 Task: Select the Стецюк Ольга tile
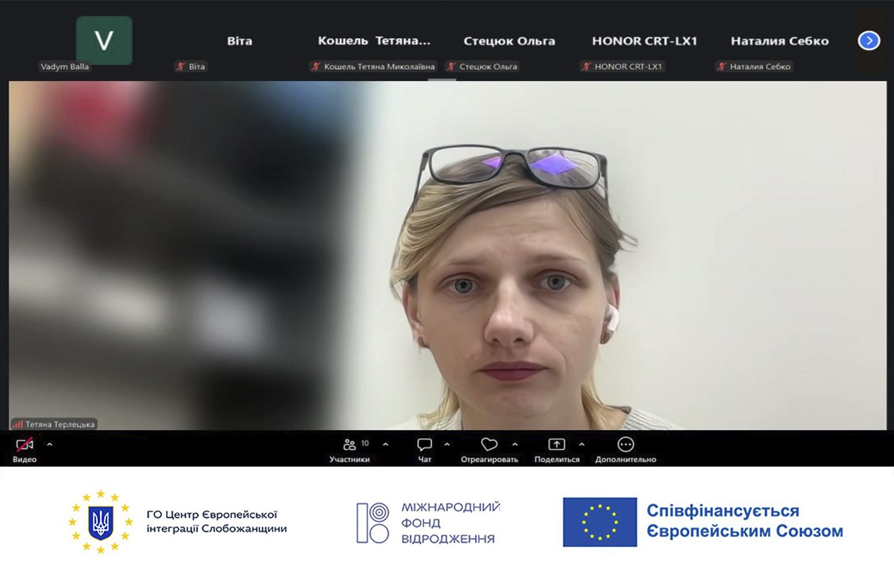pos(509,43)
